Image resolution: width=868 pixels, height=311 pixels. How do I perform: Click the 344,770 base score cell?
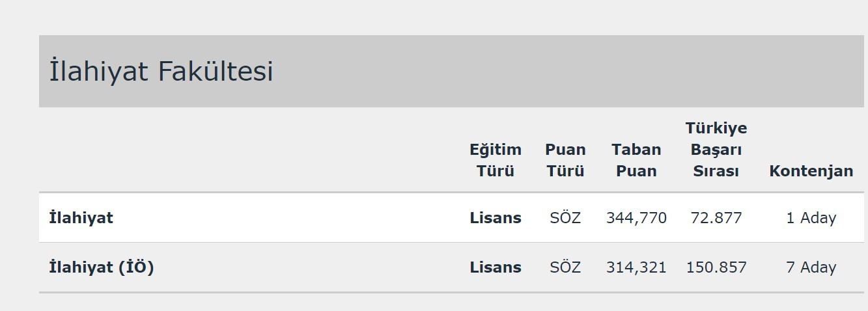click(x=636, y=218)
